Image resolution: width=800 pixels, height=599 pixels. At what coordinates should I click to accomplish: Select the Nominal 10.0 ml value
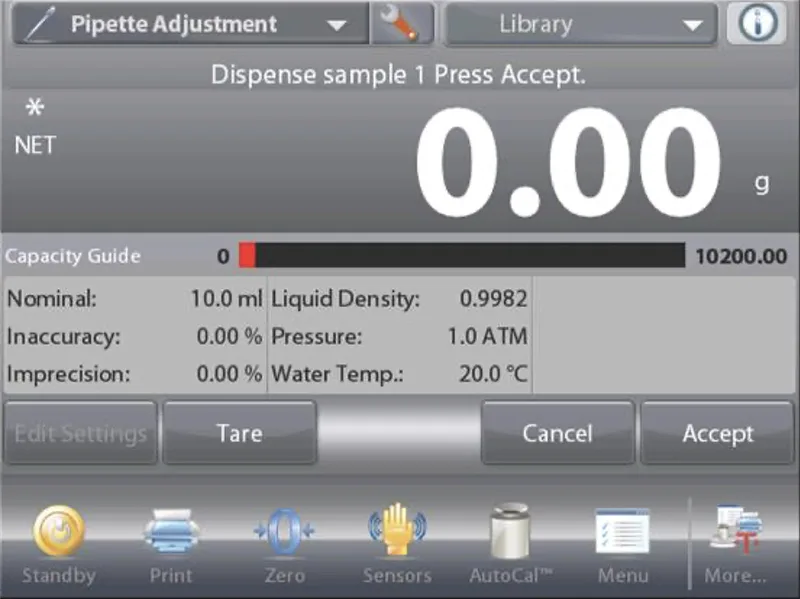pos(226,298)
